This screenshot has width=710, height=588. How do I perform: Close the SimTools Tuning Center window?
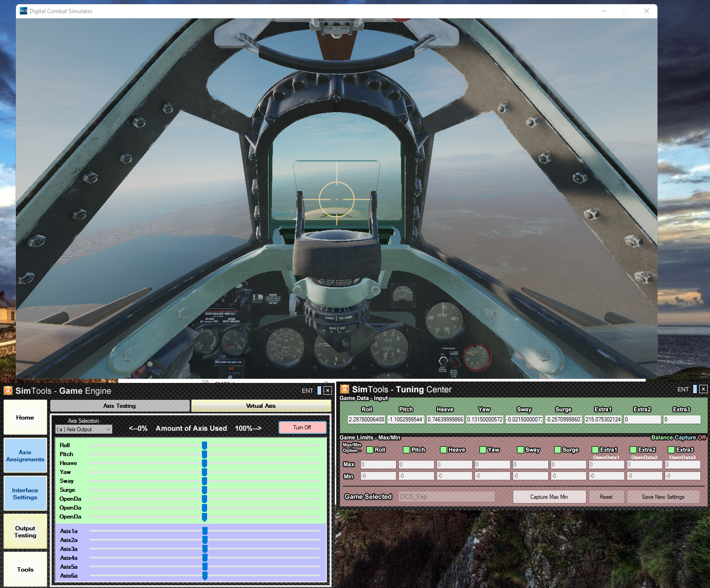tap(703, 389)
